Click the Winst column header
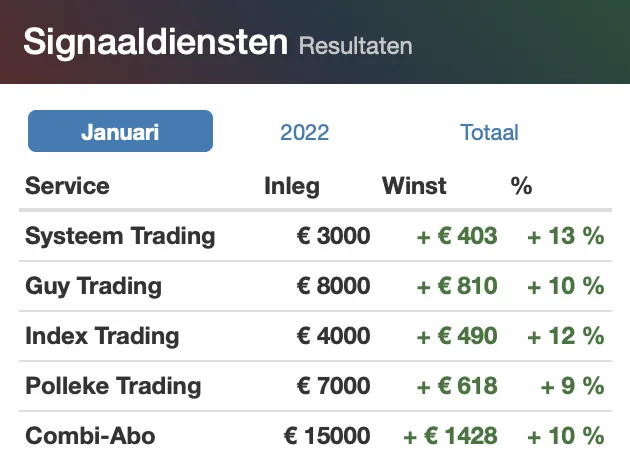Screen dimensions: 630x474 [414, 186]
